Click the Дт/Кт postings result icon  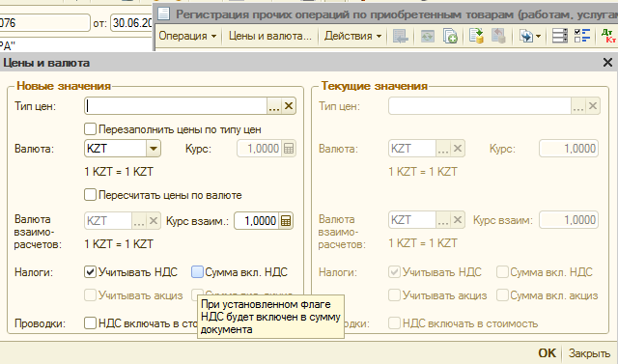[x=608, y=36]
